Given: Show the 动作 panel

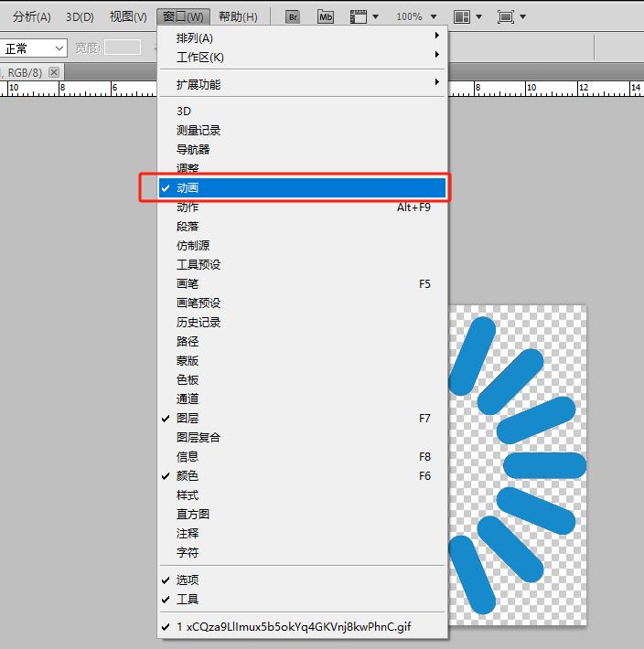Looking at the screenshot, I should point(302,207).
